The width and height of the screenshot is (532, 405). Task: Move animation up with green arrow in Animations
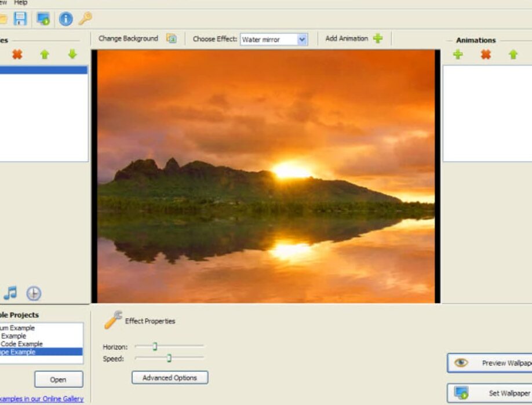(513, 54)
